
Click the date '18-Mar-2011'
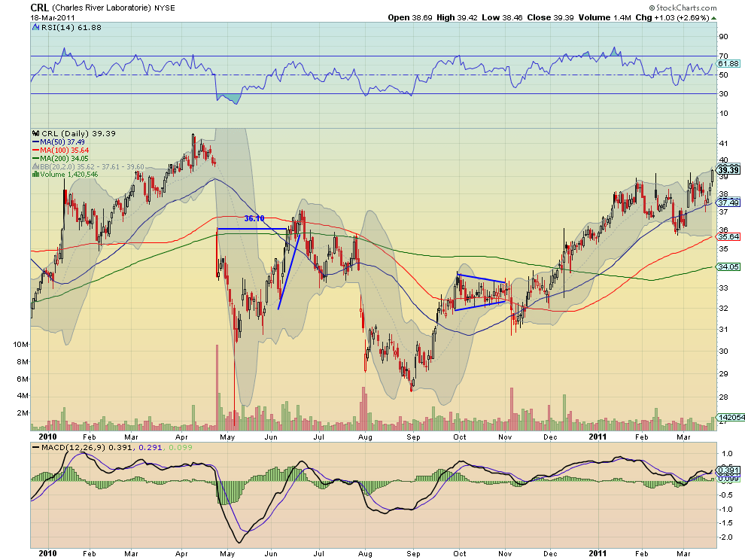[51, 17]
